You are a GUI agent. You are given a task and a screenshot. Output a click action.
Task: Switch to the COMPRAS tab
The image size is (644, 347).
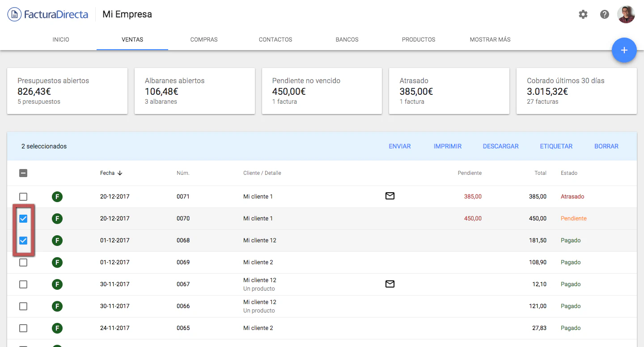click(203, 39)
